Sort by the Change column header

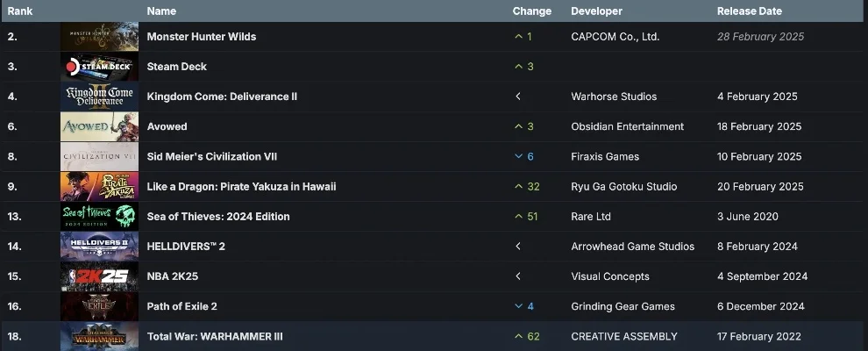click(531, 11)
